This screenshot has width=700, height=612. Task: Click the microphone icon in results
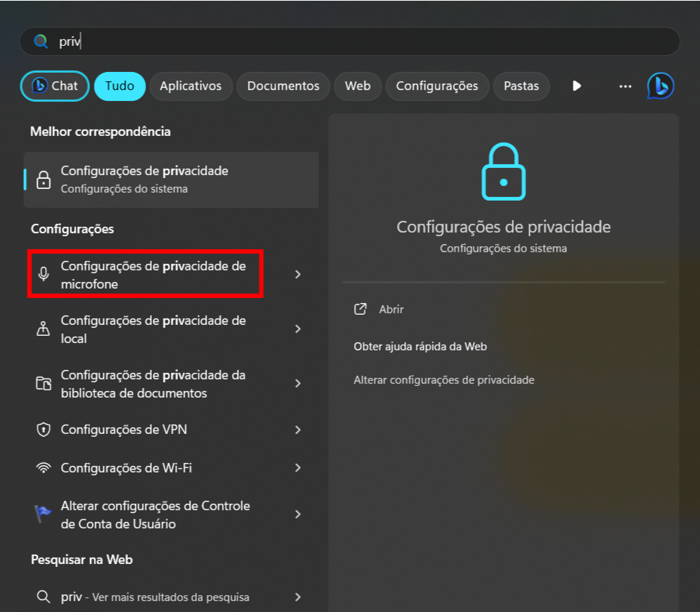[44, 274]
